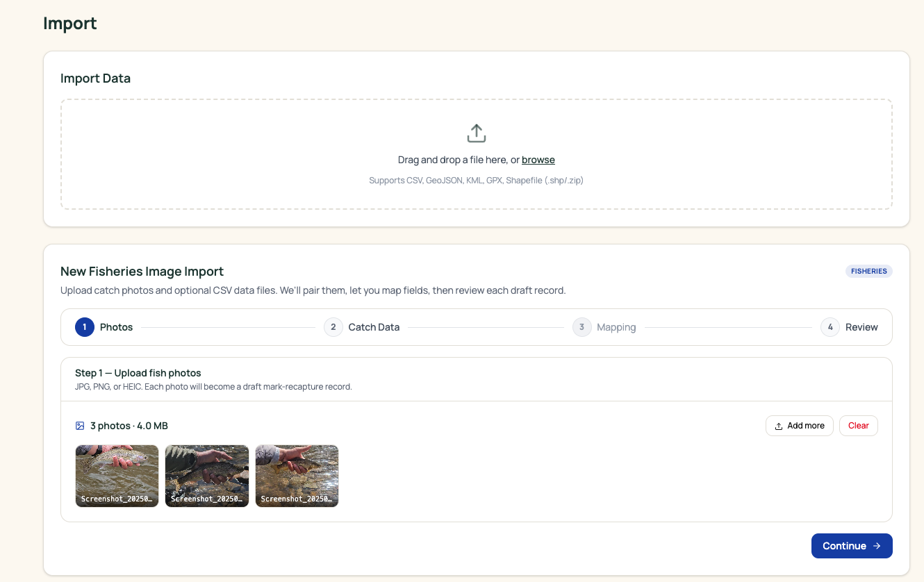
Task: Click the 'New Fisheries Image Import' heading
Action: (142, 272)
